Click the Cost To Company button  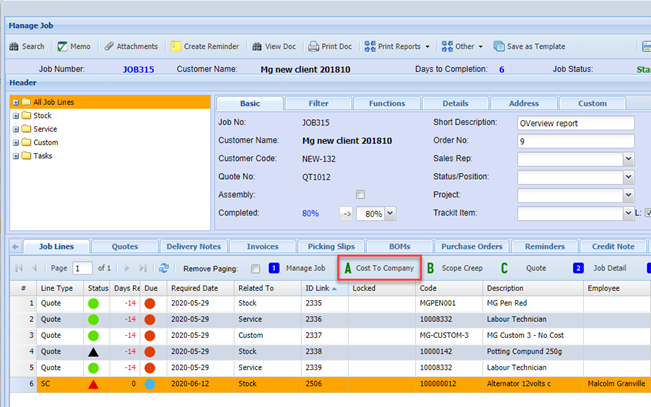click(376, 268)
